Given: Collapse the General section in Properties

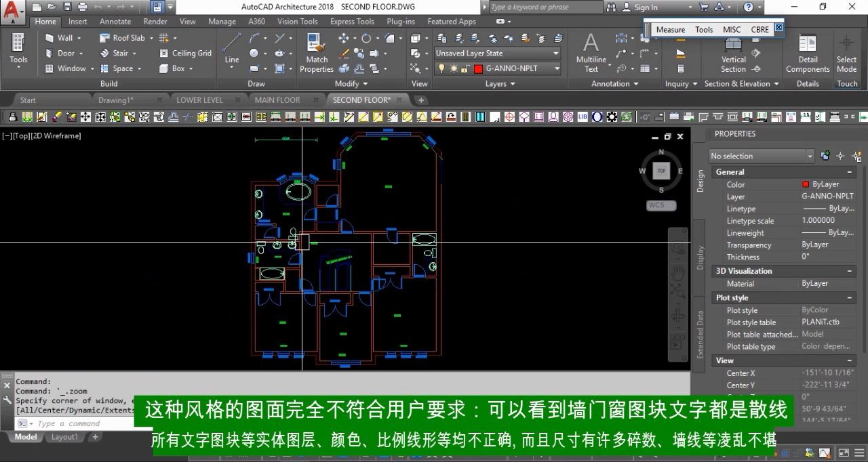Looking at the screenshot, I should pyautogui.click(x=850, y=172).
